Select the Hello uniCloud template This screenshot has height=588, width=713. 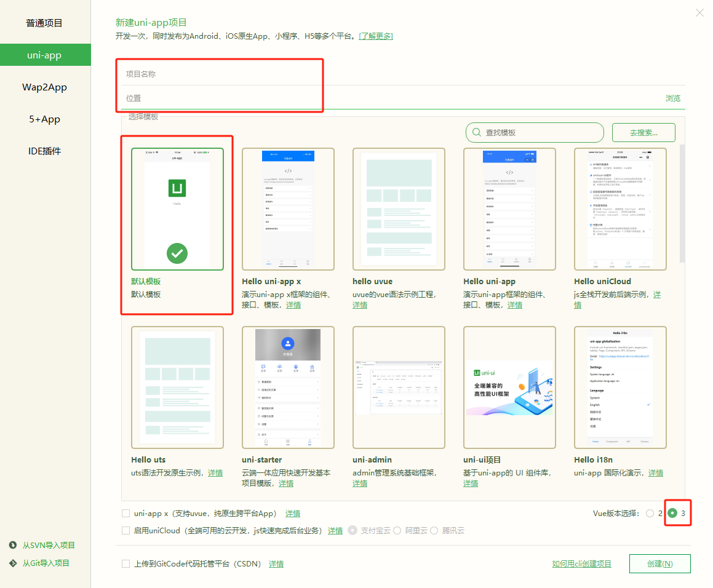(620, 209)
